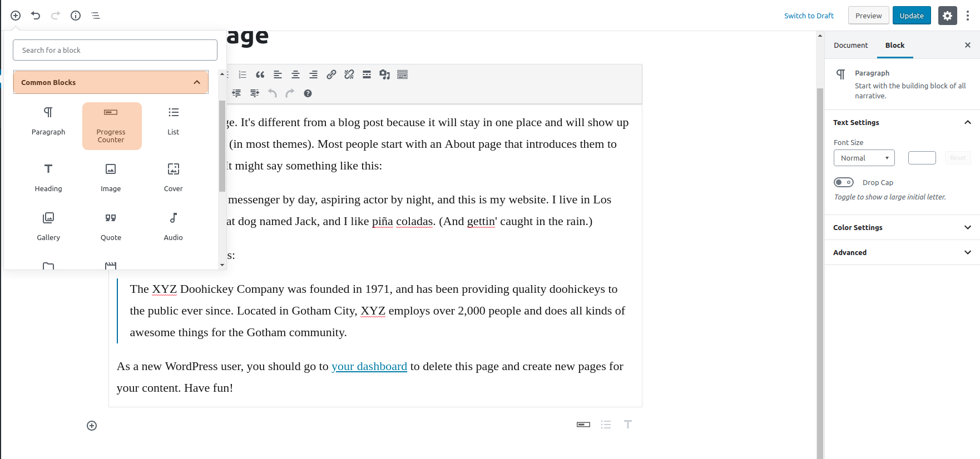This screenshot has width=980, height=459.
Task: Apply blockquote formatting in classic toolbar
Action: [x=260, y=74]
